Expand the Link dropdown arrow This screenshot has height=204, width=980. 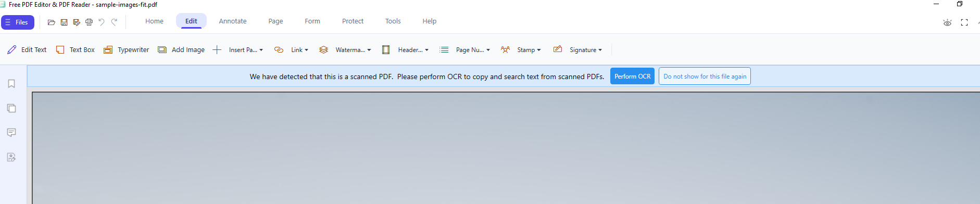point(307,50)
